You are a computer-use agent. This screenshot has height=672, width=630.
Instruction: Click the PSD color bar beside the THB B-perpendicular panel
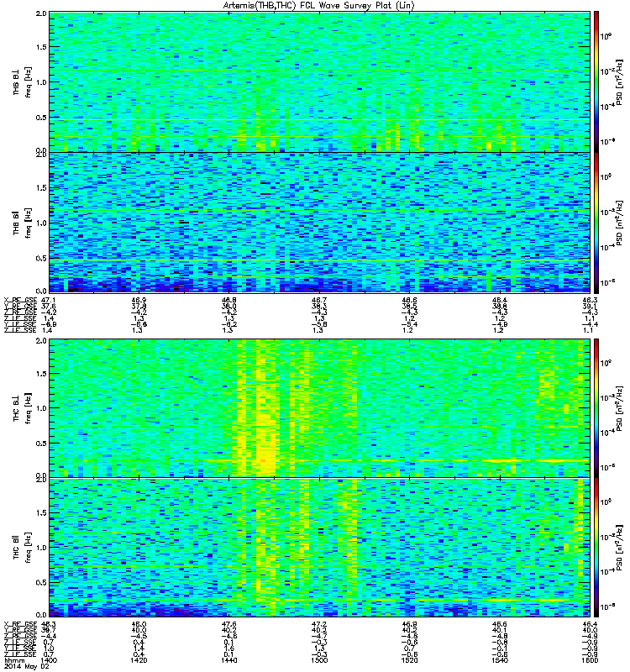tap(596, 81)
